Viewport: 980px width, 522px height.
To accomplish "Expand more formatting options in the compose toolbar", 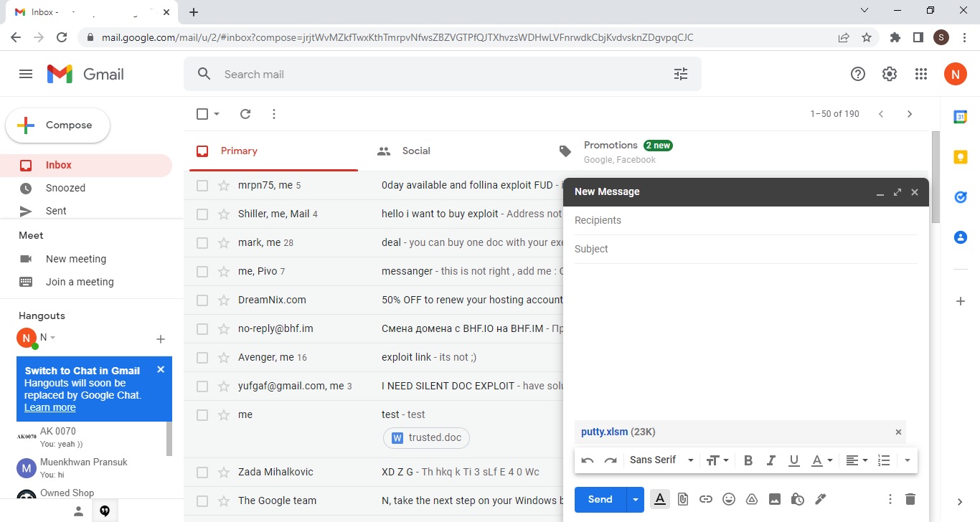I will (x=908, y=460).
